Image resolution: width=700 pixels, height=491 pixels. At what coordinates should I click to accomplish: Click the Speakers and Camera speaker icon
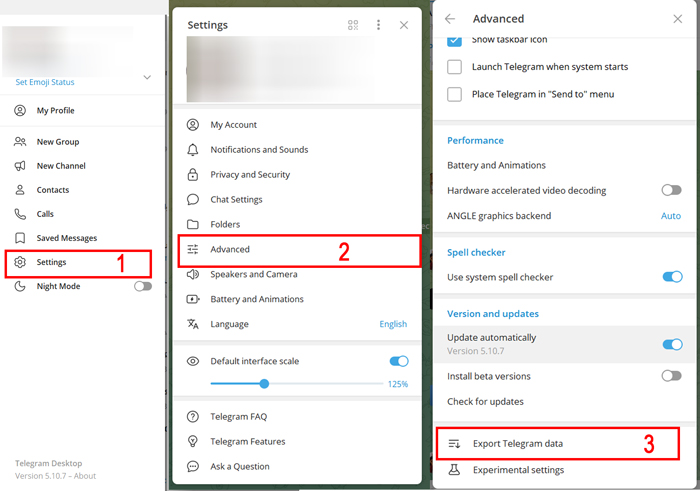[193, 274]
